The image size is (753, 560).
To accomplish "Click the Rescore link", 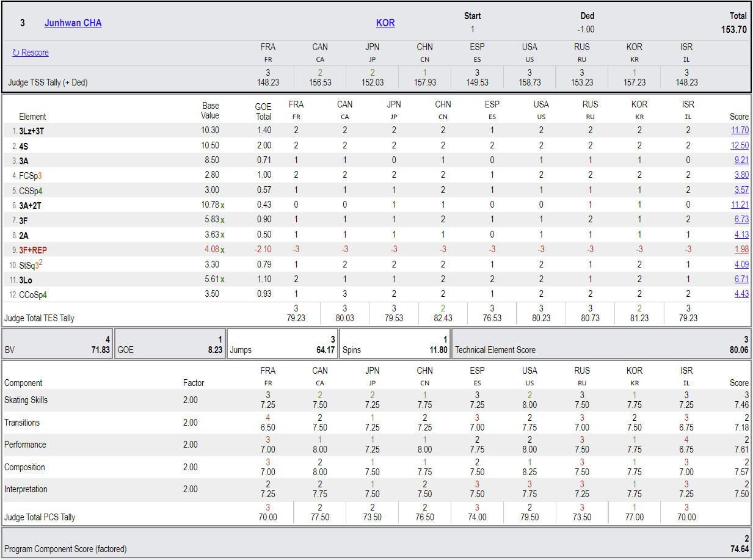I will (x=31, y=53).
